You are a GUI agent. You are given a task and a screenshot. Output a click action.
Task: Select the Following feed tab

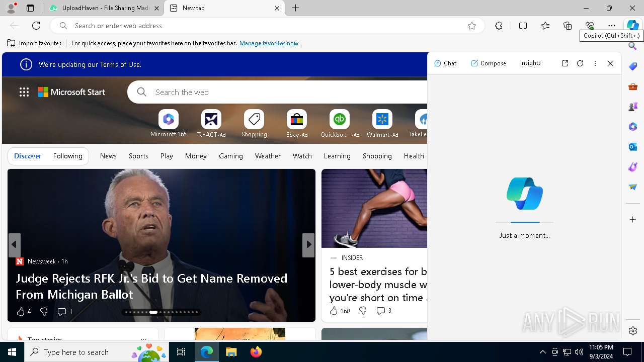(67, 156)
